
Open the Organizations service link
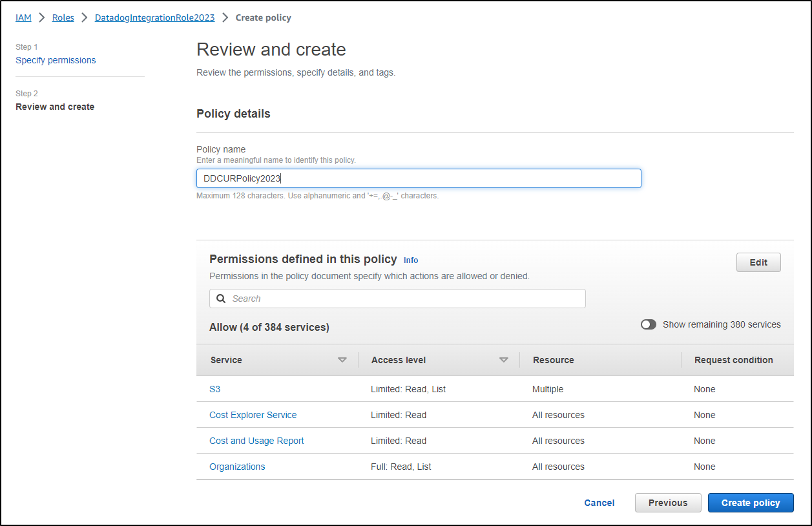click(x=237, y=467)
